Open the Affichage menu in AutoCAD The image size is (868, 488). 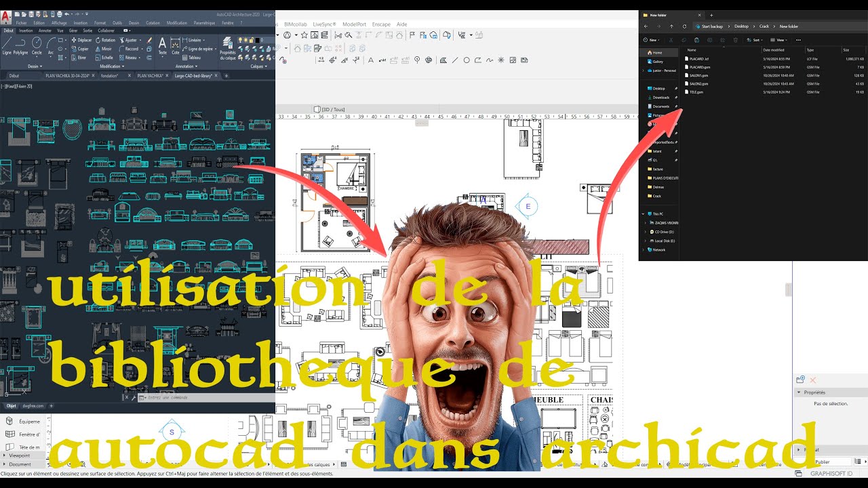[59, 23]
